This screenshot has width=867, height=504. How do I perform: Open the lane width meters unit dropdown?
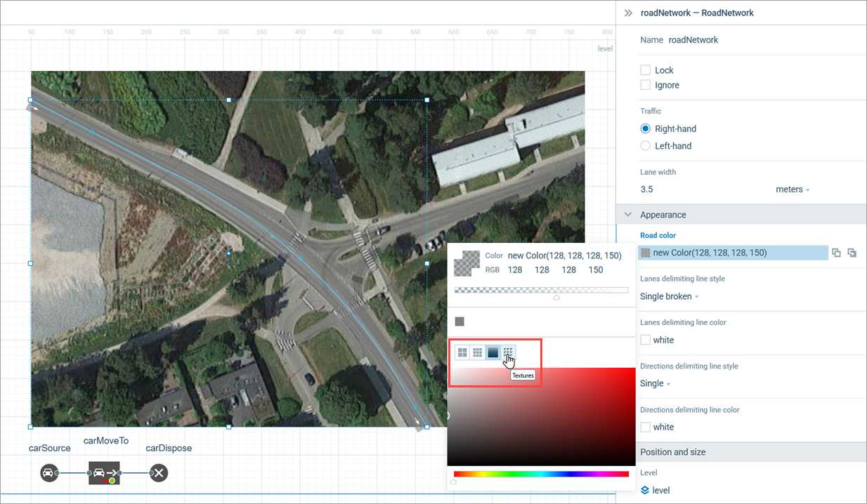[793, 190]
